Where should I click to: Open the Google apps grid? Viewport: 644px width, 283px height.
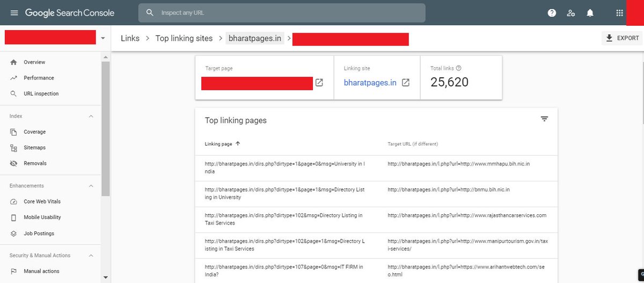pos(619,13)
